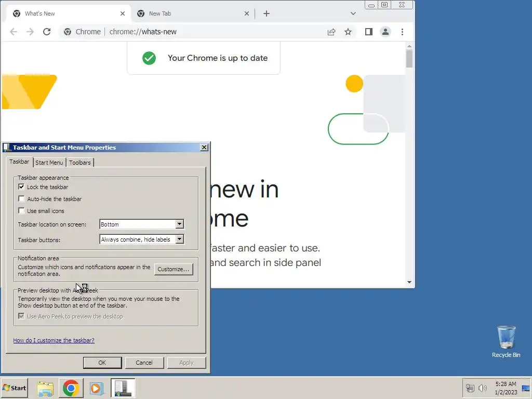The height and width of the screenshot is (399, 532).
Task: Click Chrome's back navigation arrow
Action: [14, 32]
